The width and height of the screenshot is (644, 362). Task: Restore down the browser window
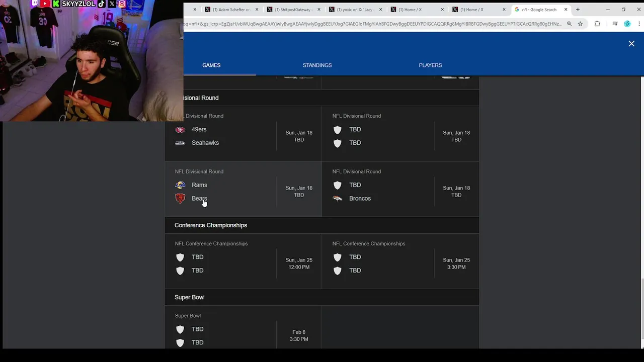pos(623,10)
